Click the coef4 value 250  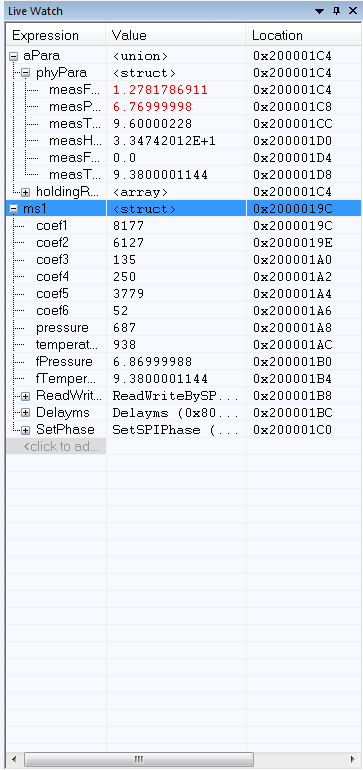coord(124,277)
